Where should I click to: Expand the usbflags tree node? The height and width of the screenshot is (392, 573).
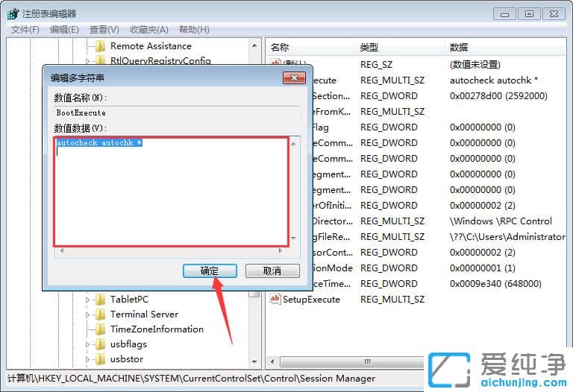pos(87,344)
